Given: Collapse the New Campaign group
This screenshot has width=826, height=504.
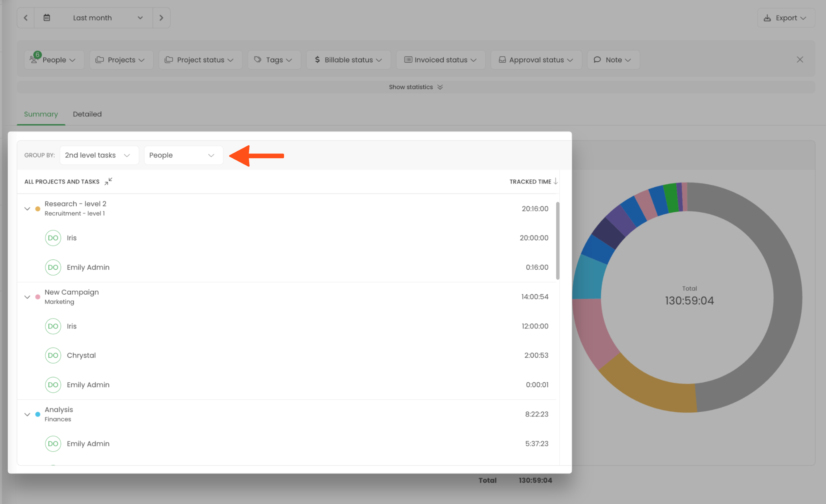Looking at the screenshot, I should tap(27, 297).
